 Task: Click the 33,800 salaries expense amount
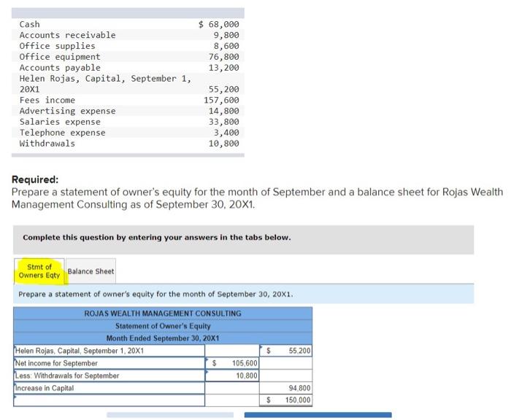pos(224,122)
